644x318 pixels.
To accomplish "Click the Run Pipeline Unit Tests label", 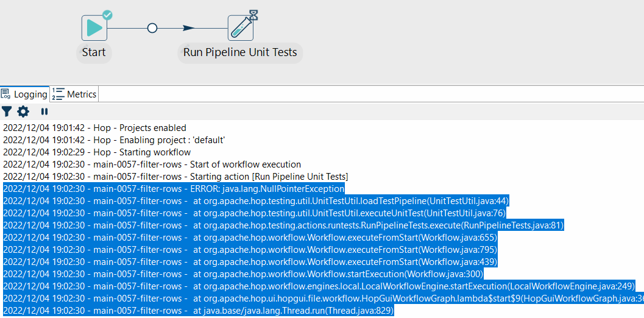I will pos(240,52).
